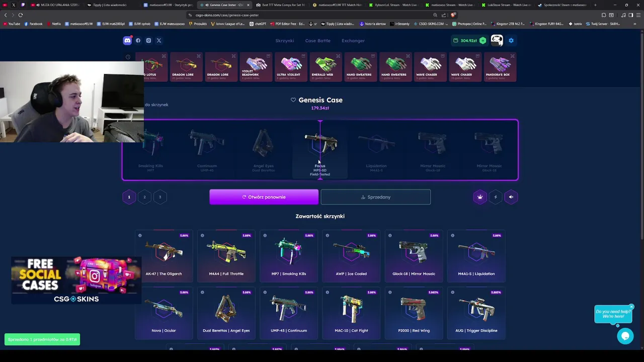Close the 'Do you need help?' popup
The image size is (644, 362).
(631, 307)
